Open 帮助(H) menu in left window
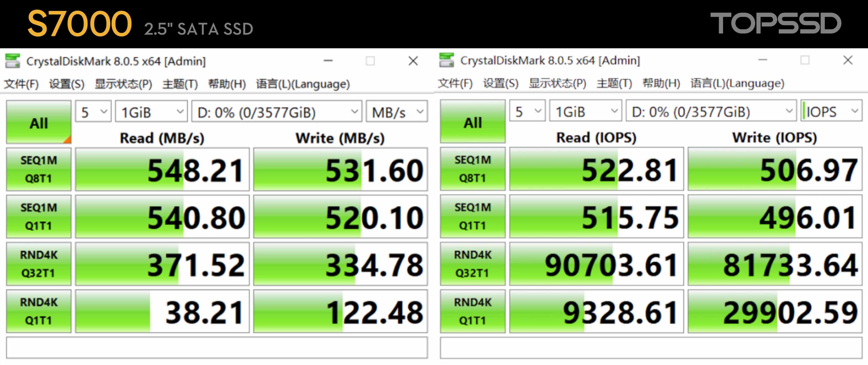Screen dimensions: 868x365 click(x=227, y=84)
